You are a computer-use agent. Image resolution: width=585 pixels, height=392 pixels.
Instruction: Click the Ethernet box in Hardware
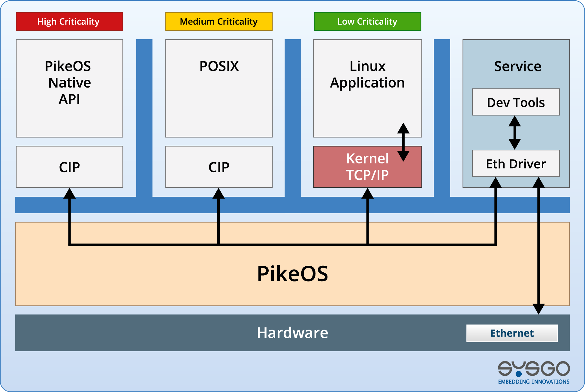point(512,333)
